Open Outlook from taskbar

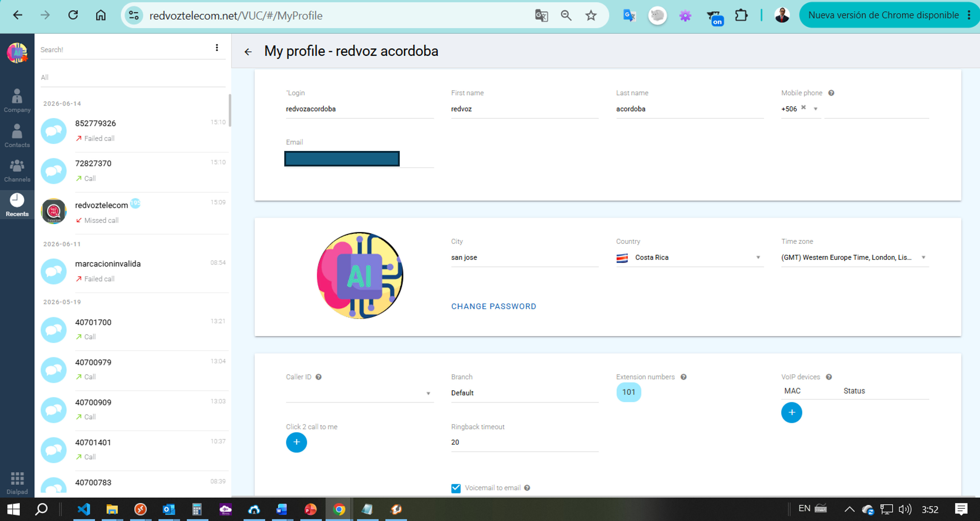[169, 509]
